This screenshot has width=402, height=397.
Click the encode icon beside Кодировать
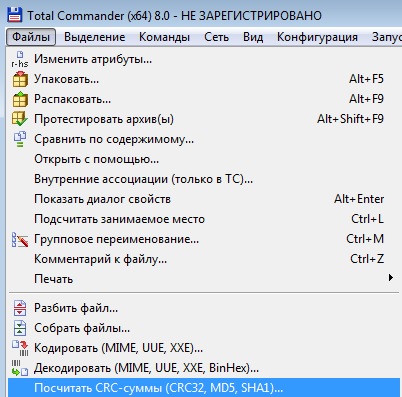tap(20, 348)
